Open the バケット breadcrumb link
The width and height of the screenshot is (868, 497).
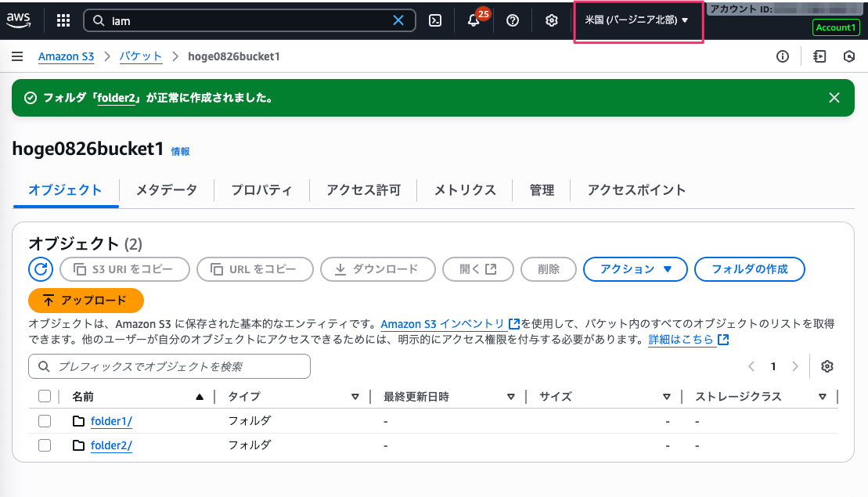(141, 56)
